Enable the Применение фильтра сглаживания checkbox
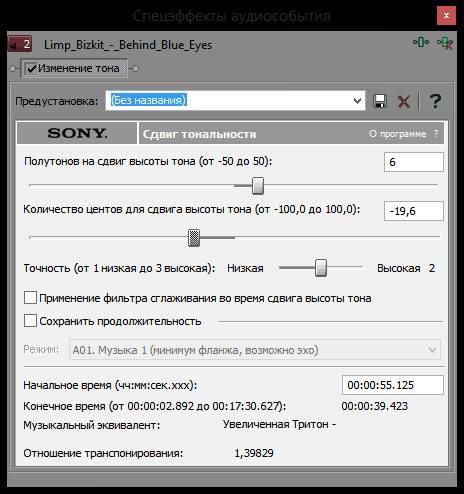464x494 pixels. [x=30, y=298]
